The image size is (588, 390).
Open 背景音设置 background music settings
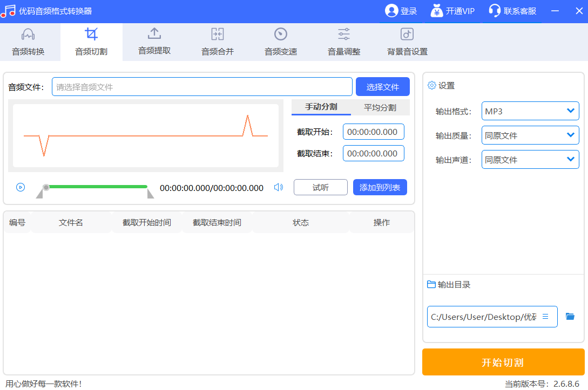click(407, 42)
